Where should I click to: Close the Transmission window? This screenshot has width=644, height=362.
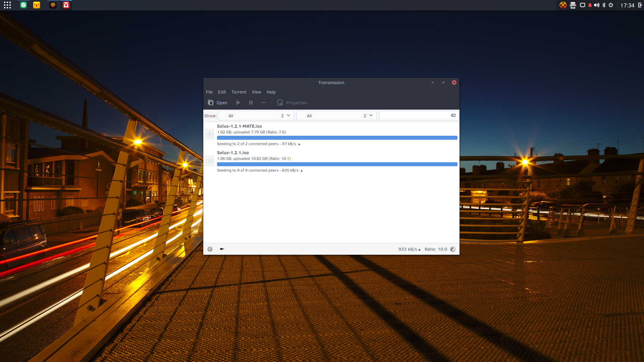(x=454, y=82)
